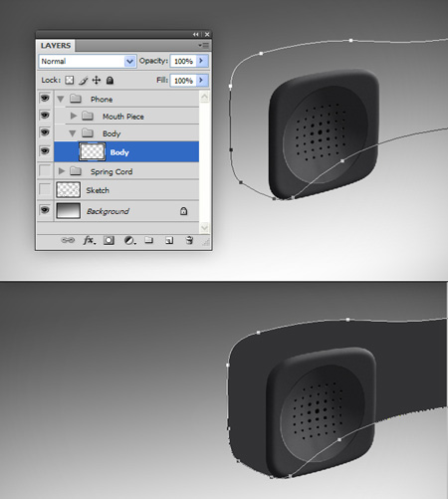This screenshot has height=499, width=448.
Task: Select the Background layer thumbnail
Action: tap(69, 211)
